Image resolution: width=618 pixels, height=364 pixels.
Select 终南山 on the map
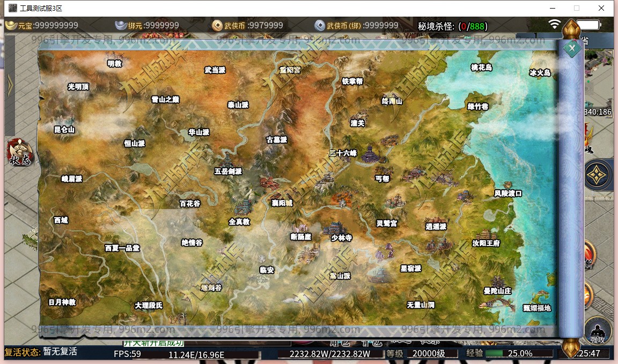tap(392, 101)
